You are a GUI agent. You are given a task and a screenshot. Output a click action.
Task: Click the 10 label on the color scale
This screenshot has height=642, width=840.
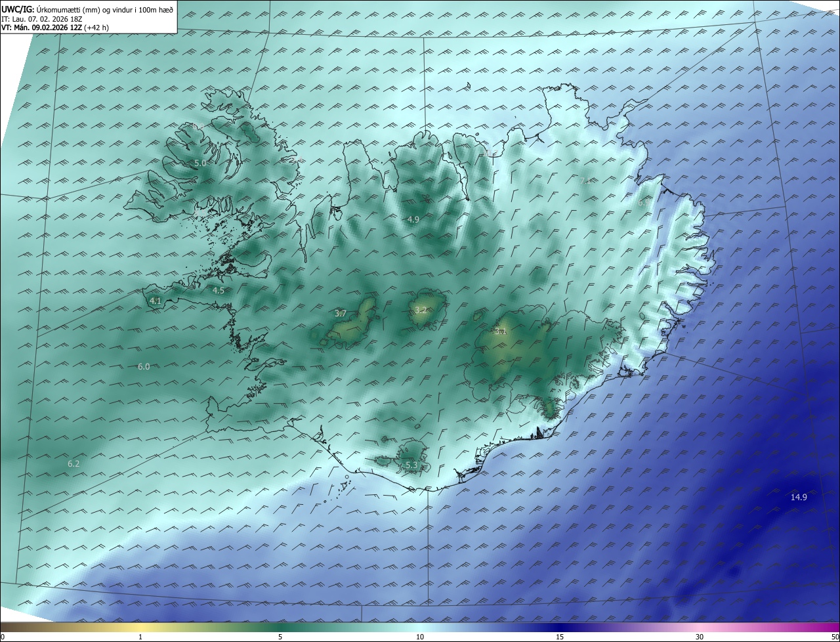point(420,637)
